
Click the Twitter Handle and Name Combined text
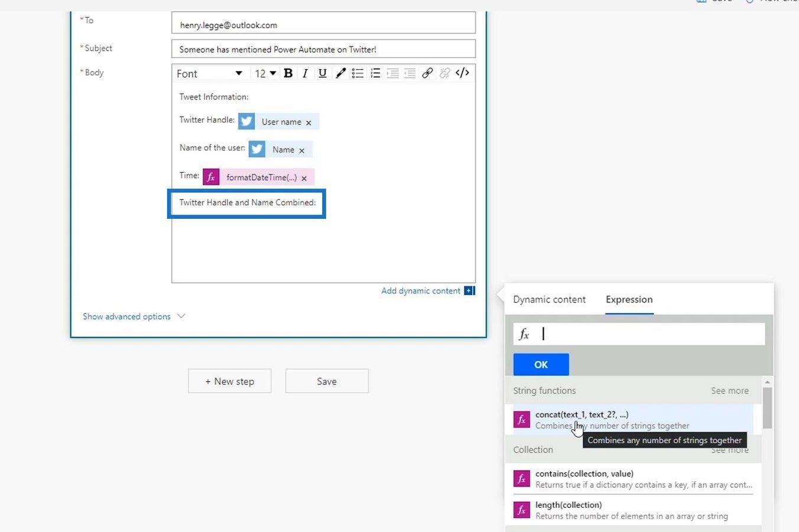(248, 203)
